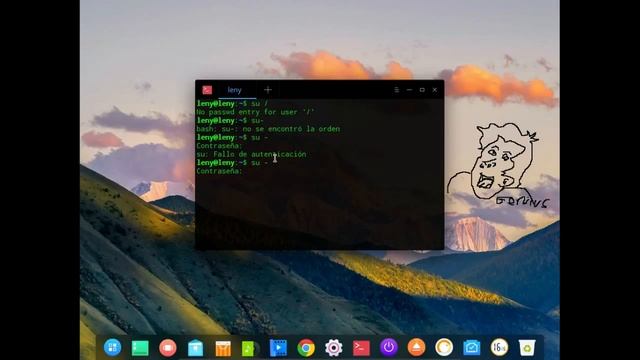Launch Google Chrome from the dock
Viewport: 640px width, 360px height.
[306, 348]
